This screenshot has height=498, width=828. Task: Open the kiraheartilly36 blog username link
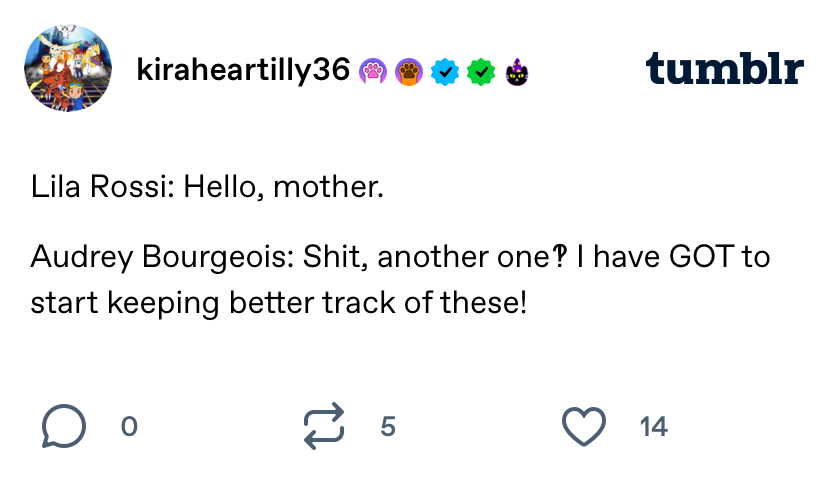243,70
